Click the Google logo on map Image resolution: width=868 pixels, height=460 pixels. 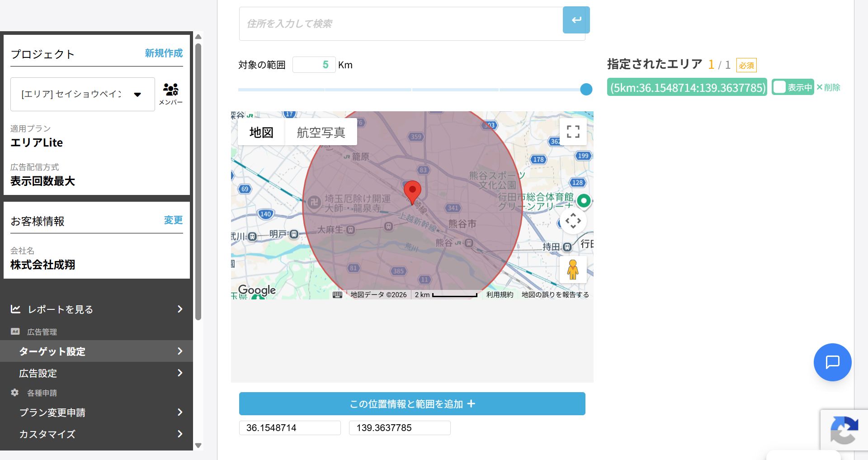coord(257,290)
